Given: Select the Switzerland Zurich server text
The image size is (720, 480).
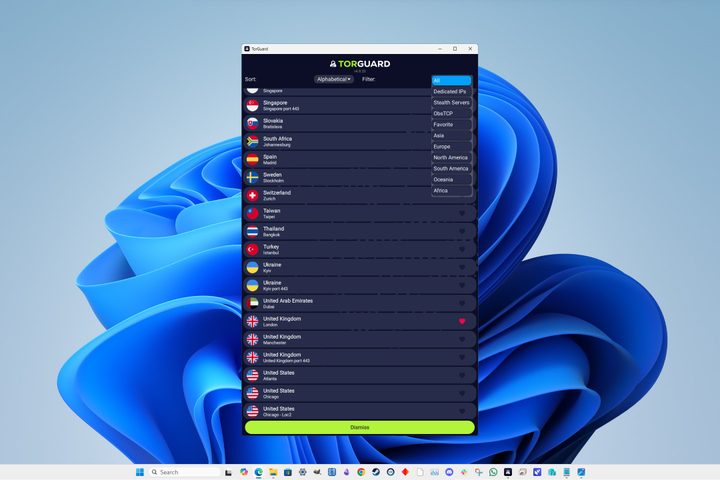Looking at the screenshot, I should [x=277, y=195].
